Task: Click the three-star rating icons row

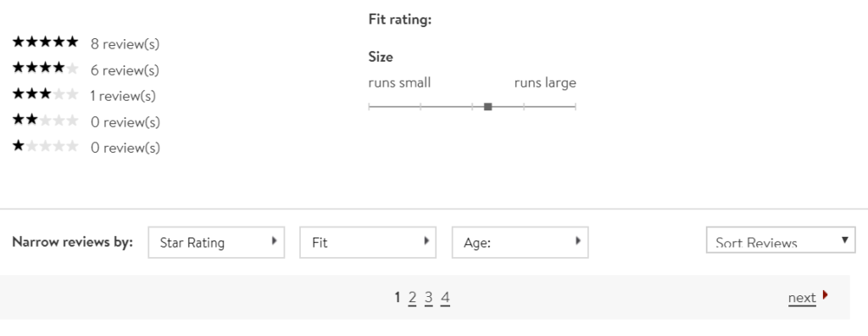Action: coord(46,93)
